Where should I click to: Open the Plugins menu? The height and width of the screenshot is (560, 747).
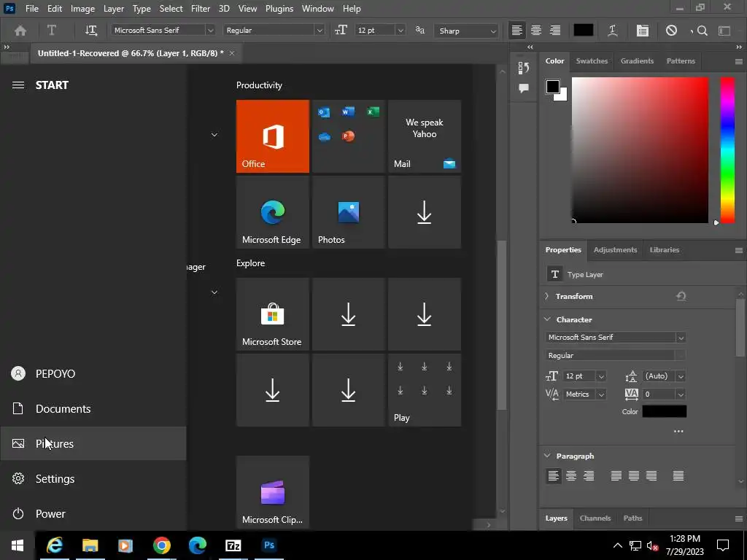pyautogui.click(x=279, y=9)
